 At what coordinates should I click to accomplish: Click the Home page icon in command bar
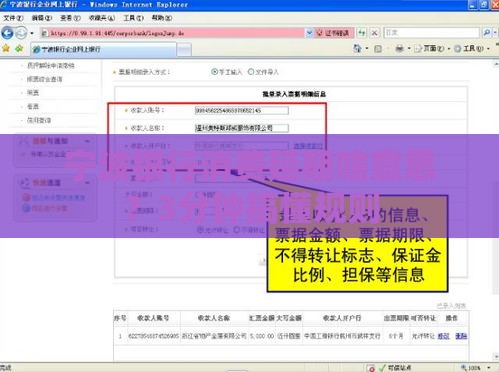[x=357, y=49]
